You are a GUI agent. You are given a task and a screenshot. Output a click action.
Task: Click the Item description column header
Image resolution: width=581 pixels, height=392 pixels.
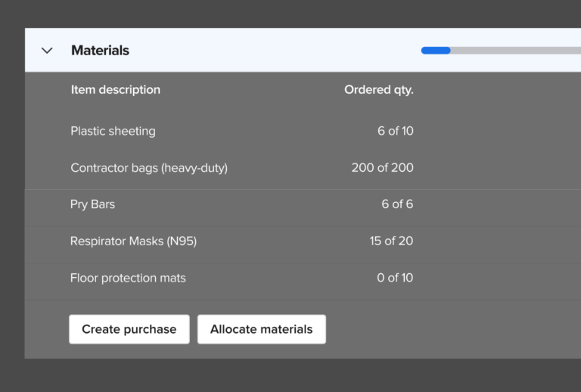pyautogui.click(x=116, y=89)
